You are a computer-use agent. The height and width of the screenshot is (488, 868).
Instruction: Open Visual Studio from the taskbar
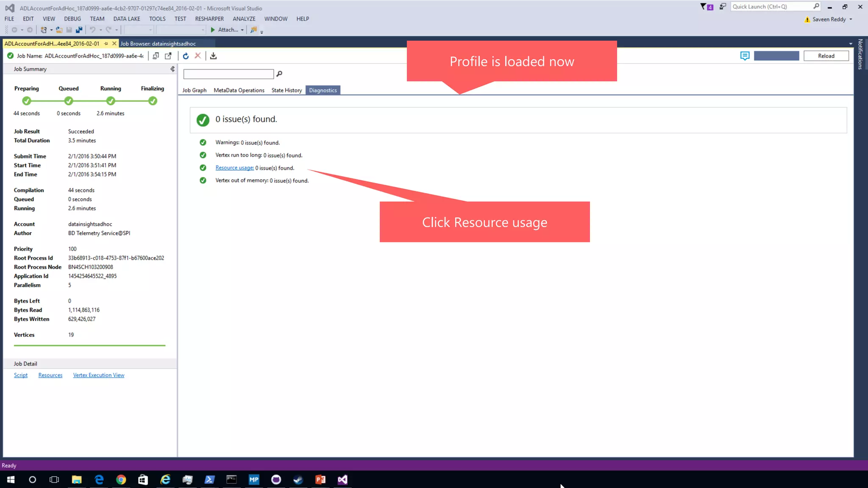click(342, 480)
